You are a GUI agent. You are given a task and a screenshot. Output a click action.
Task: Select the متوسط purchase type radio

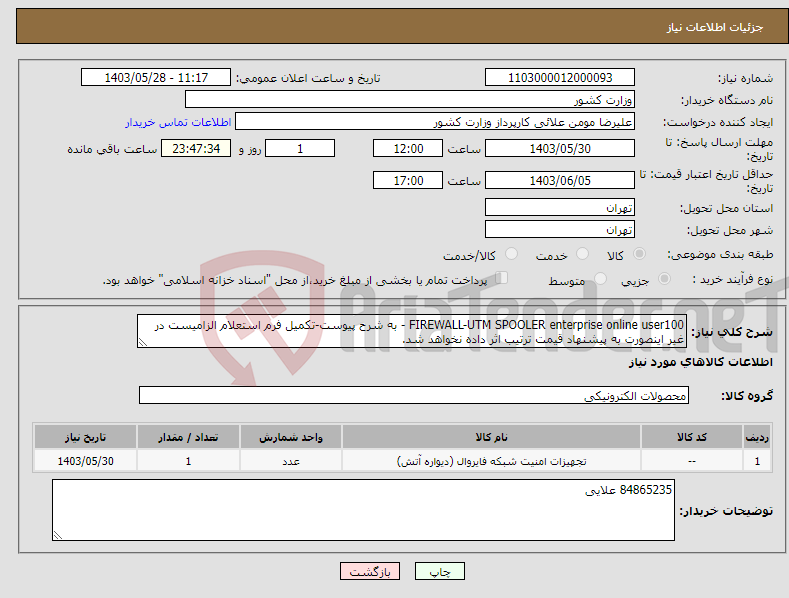[600, 278]
